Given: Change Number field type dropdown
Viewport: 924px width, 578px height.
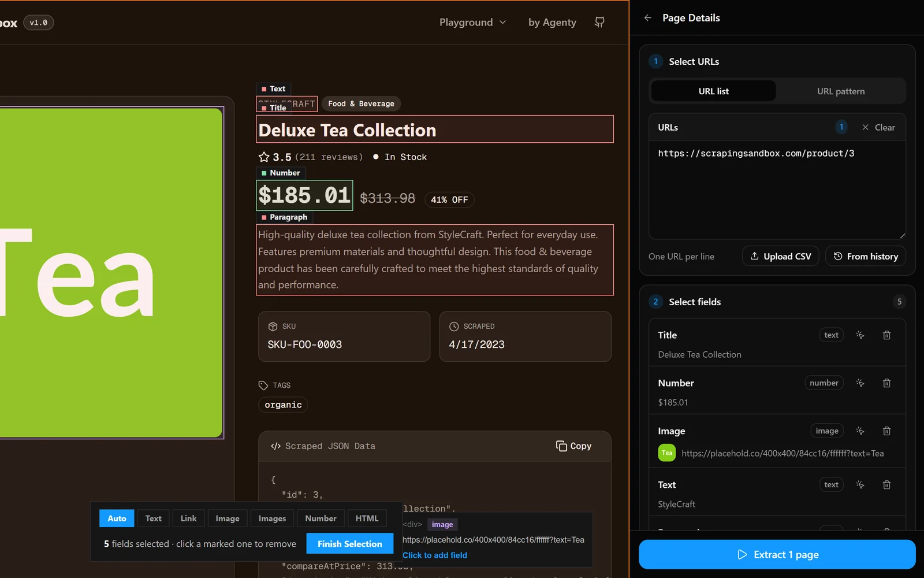Looking at the screenshot, I should pos(824,383).
